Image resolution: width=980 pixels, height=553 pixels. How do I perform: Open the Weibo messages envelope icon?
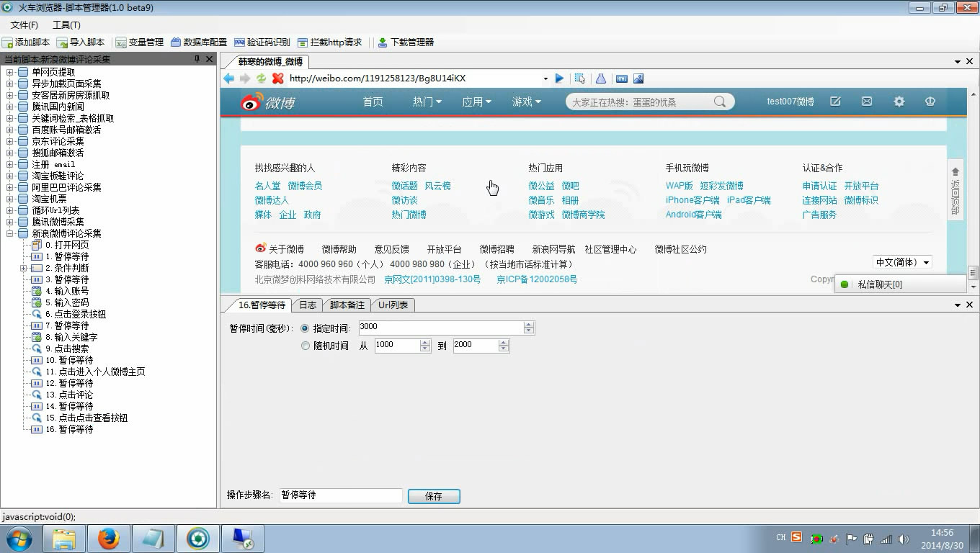867,102
